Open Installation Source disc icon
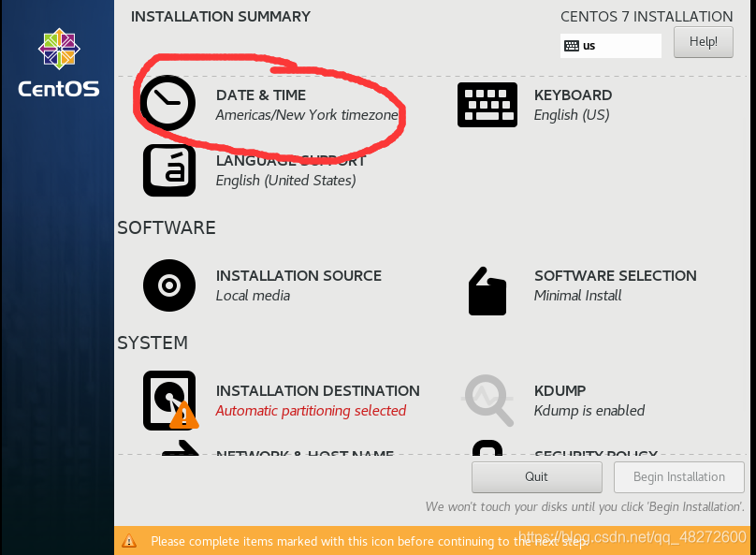Image resolution: width=756 pixels, height=555 pixels. click(169, 285)
